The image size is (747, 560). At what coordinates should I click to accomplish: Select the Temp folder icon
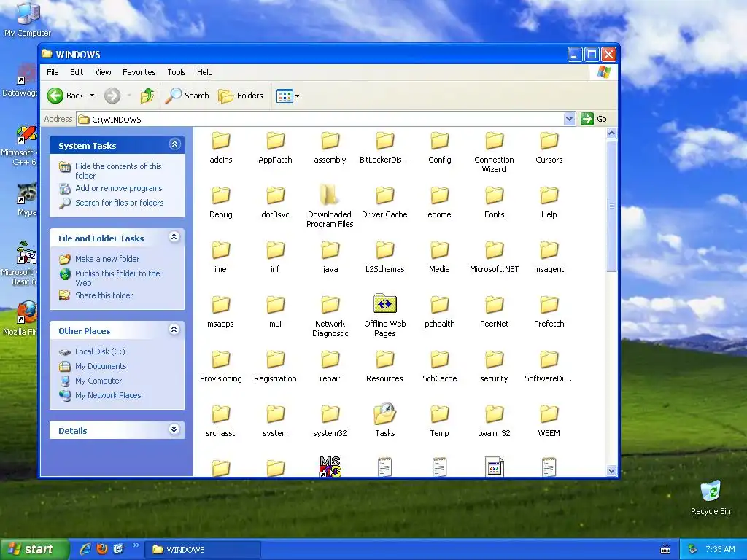click(x=439, y=414)
